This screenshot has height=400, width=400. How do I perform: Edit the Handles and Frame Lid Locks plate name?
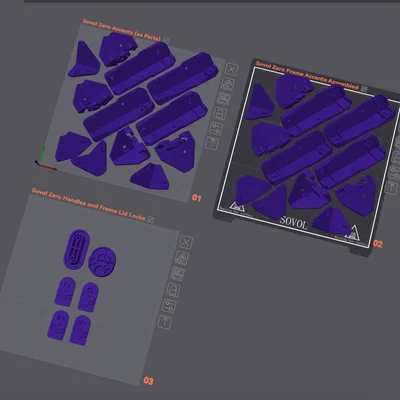click(x=89, y=204)
